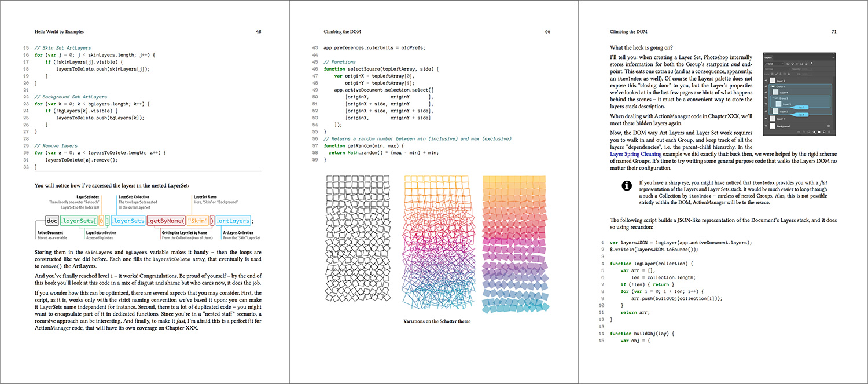Screen dimensions: 868x384
Task: Select the Layer 1 name
Action: point(781,119)
